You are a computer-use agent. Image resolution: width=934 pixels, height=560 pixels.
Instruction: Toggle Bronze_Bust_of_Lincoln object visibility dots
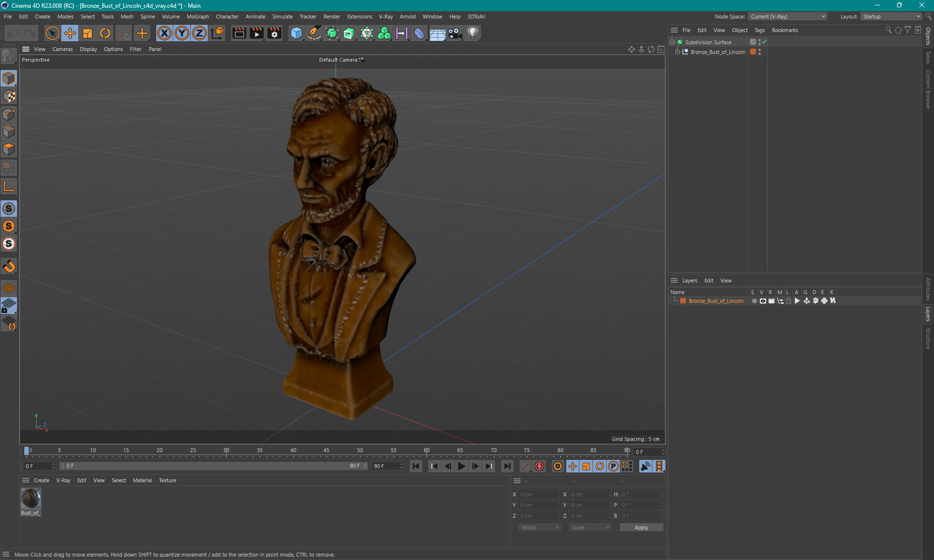click(759, 52)
